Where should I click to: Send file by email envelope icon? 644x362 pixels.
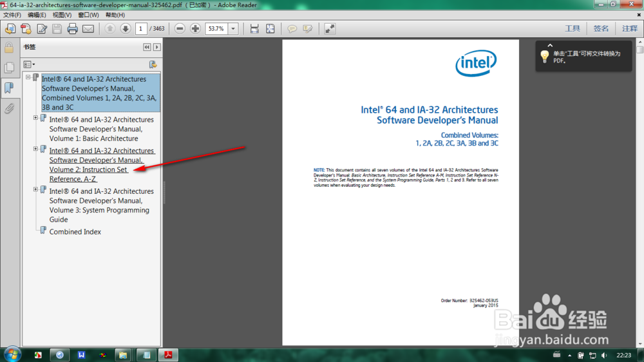click(x=88, y=29)
